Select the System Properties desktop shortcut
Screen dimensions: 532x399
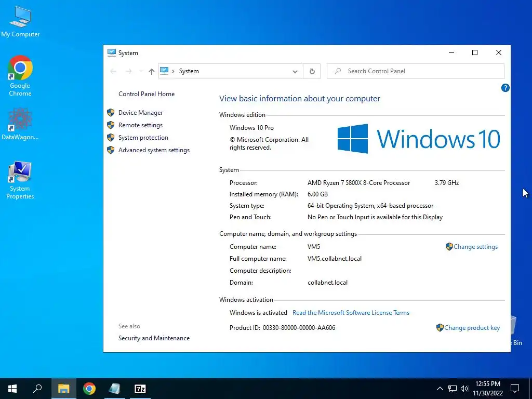pos(20,180)
